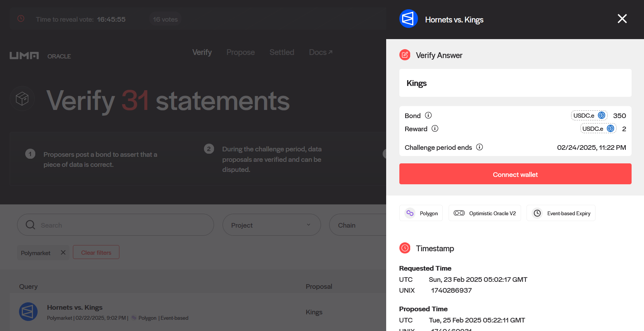Click the clock icon in Event-based Expiry tag
The height and width of the screenshot is (331, 644).
[537, 213]
